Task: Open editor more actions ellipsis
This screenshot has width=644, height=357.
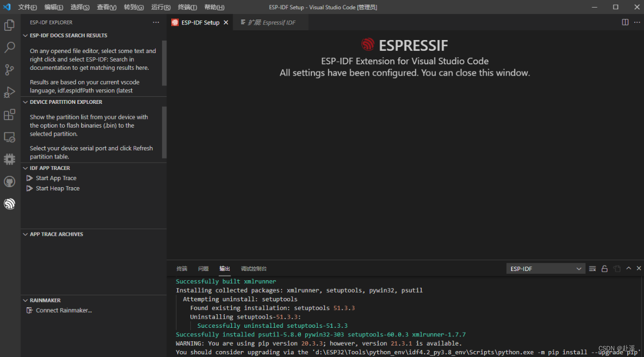Action: pyautogui.click(x=637, y=22)
